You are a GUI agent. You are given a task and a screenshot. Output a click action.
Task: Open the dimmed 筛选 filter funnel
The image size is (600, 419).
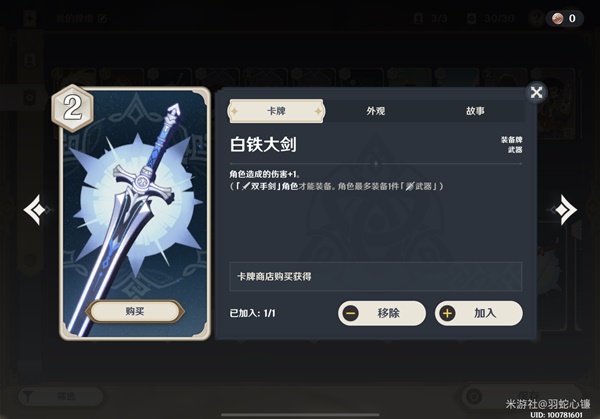pyautogui.click(x=28, y=396)
